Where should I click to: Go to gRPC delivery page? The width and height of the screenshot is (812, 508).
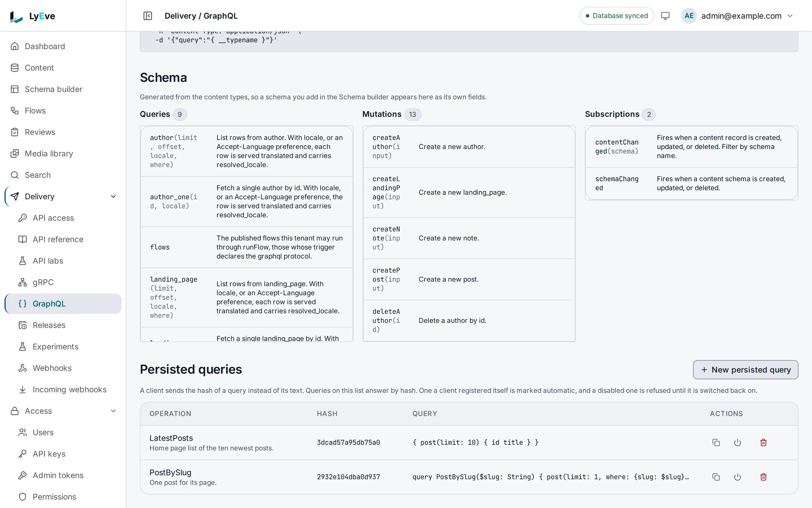(x=63, y=282)
